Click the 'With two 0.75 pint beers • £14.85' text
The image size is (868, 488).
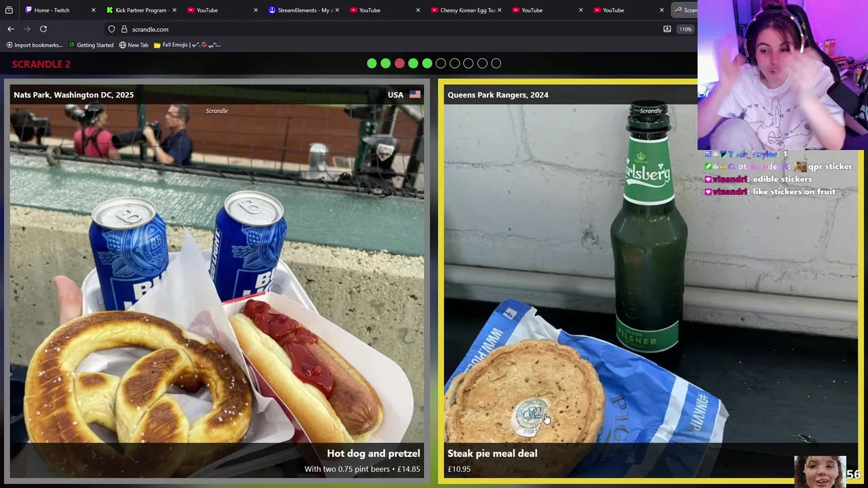pos(362,469)
